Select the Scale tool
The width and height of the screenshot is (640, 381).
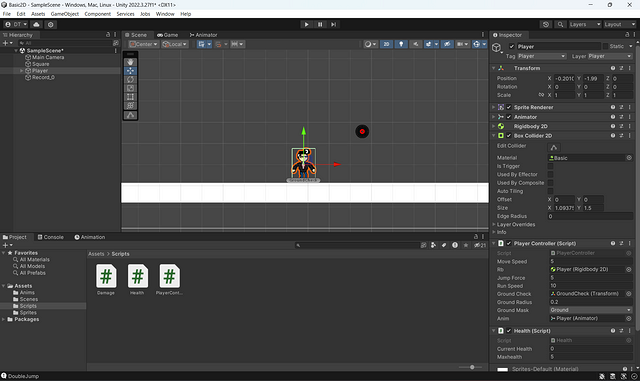tap(131, 88)
